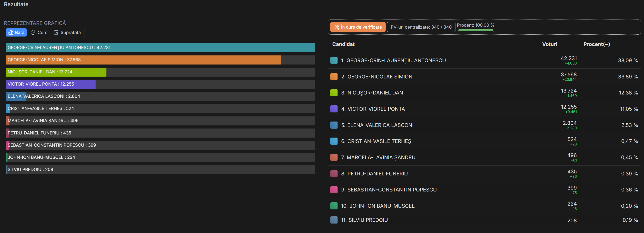Click '8. PETRU-DANIEL FUNERIU' in table
Screen dimensions: 644x233
pyautogui.click(x=375, y=174)
